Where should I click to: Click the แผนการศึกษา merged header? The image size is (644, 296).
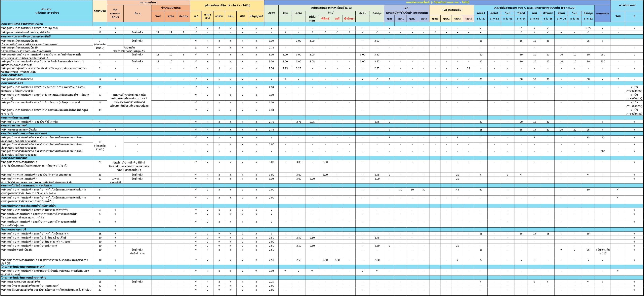tap(148, 3)
